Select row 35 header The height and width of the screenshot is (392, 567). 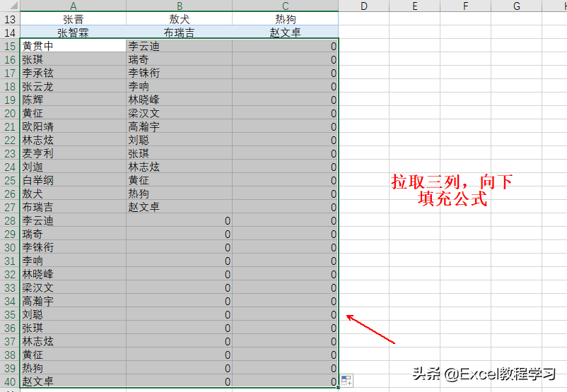(10, 314)
